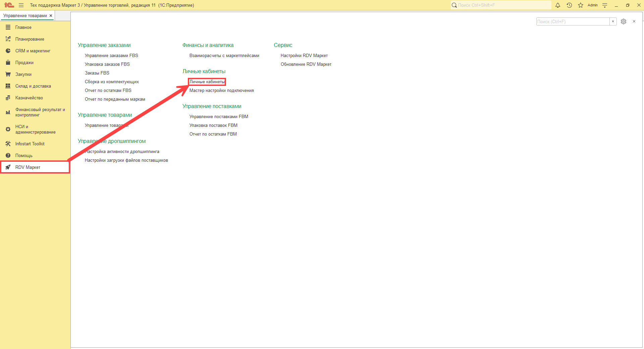Screen dimensions: 644x349
Task: Open navigation settings gear icon
Action: pos(624,21)
